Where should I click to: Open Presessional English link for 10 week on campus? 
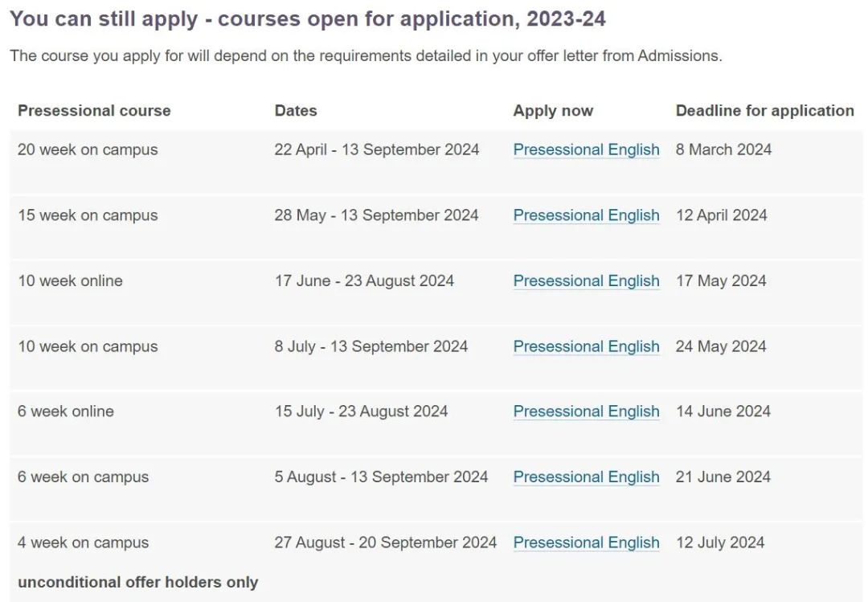click(x=586, y=346)
